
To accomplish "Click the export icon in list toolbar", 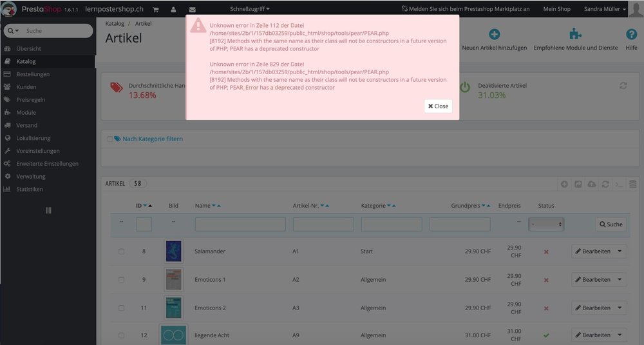I will [578, 184].
